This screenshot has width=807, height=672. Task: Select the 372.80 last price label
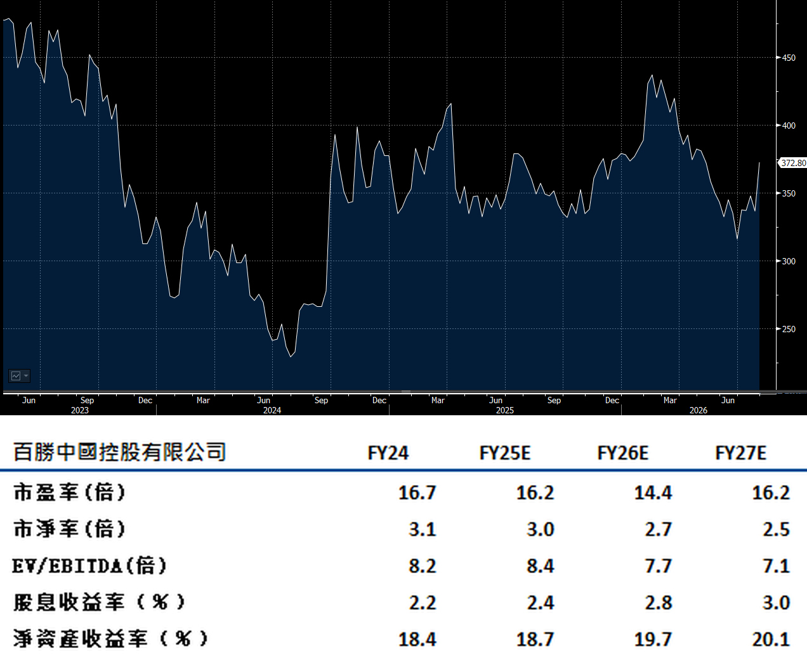pyautogui.click(x=793, y=163)
